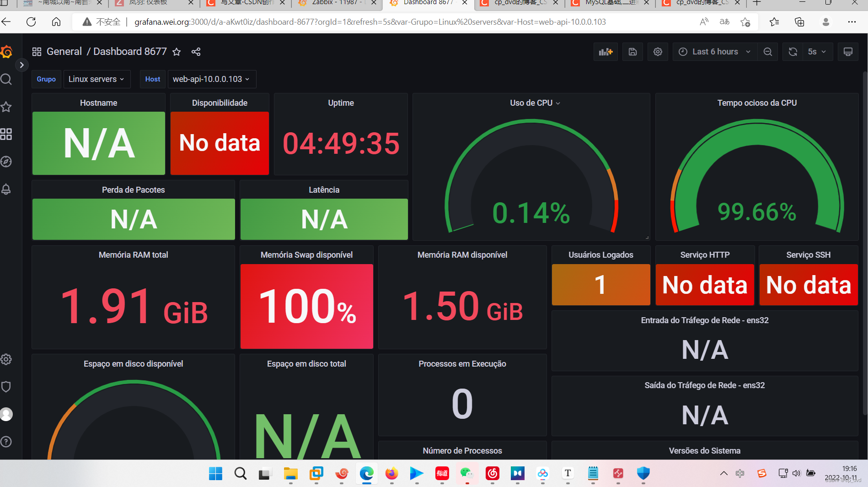Save the dashboard with the disk icon
868x487 pixels.
click(x=632, y=51)
